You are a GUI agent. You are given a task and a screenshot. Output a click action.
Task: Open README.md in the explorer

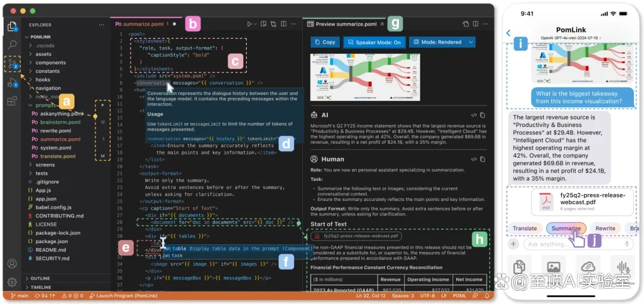[49, 250]
